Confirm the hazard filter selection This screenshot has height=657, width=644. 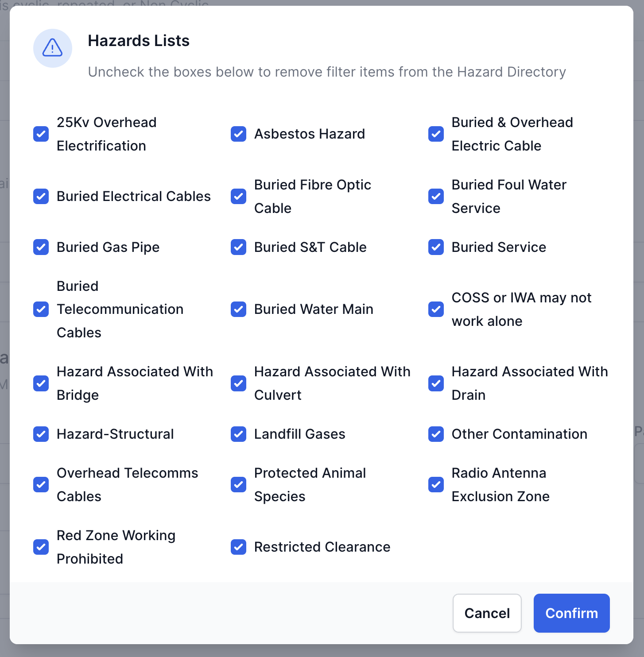point(571,613)
